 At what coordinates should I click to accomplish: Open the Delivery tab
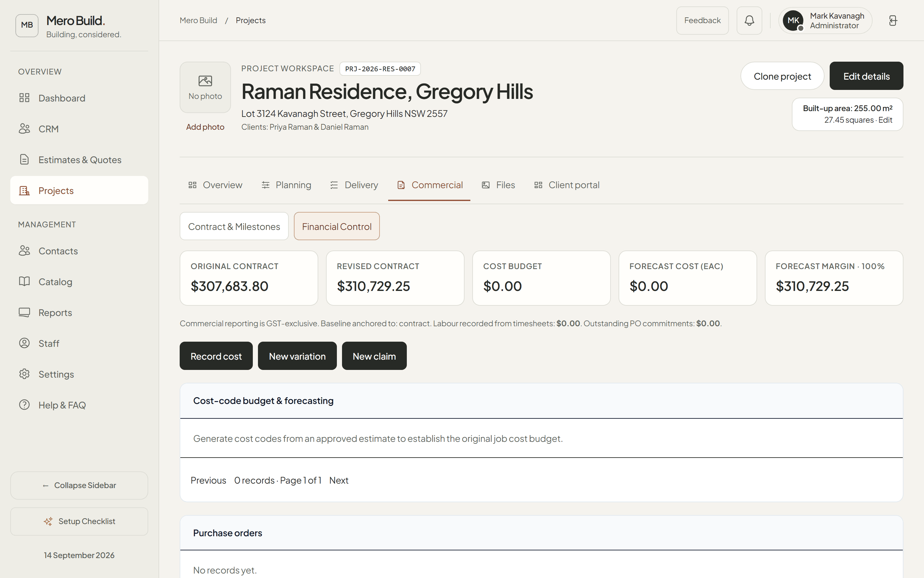(x=354, y=185)
